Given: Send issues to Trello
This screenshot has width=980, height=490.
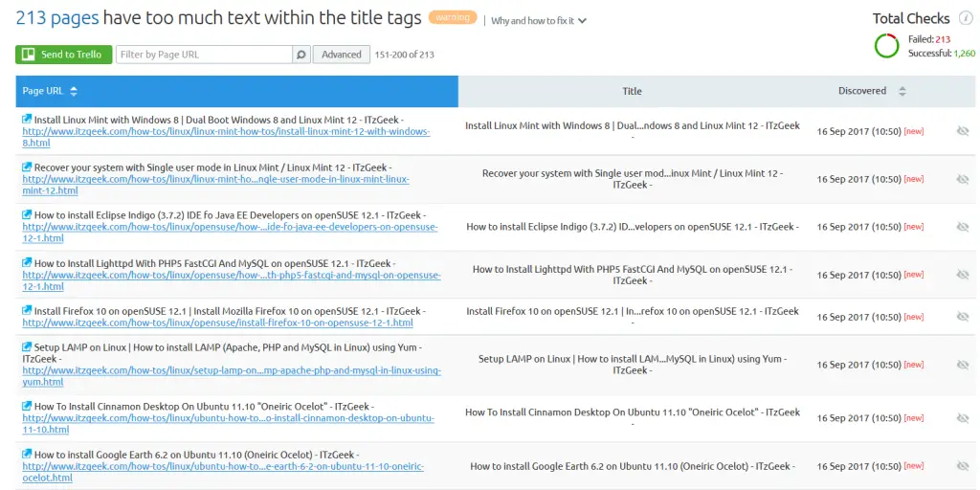Looking at the screenshot, I should point(64,55).
